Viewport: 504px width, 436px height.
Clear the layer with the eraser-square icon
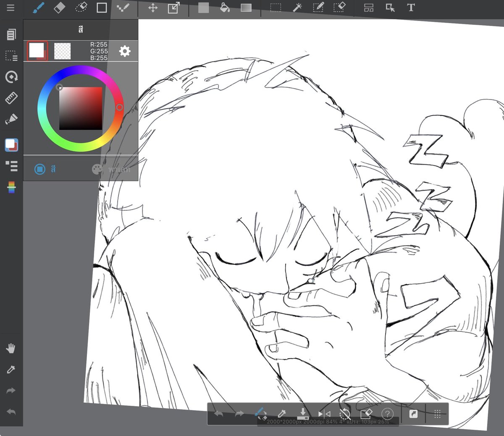coord(366,414)
